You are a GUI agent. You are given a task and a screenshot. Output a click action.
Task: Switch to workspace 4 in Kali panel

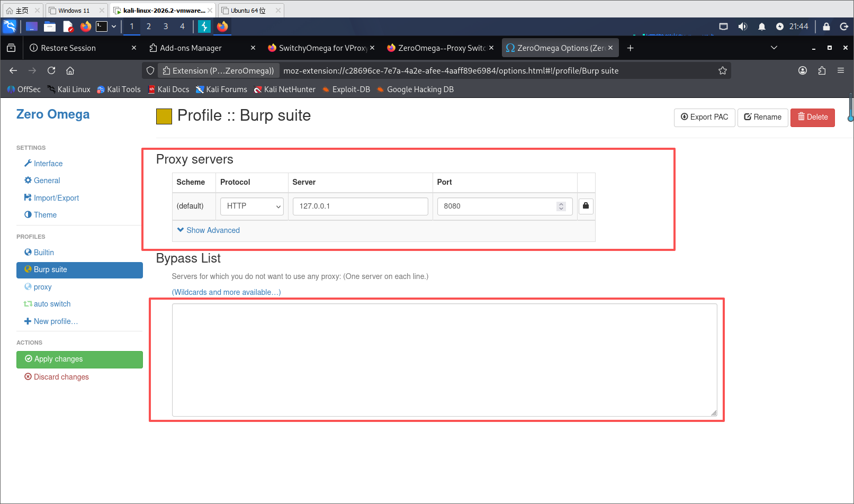pyautogui.click(x=183, y=26)
